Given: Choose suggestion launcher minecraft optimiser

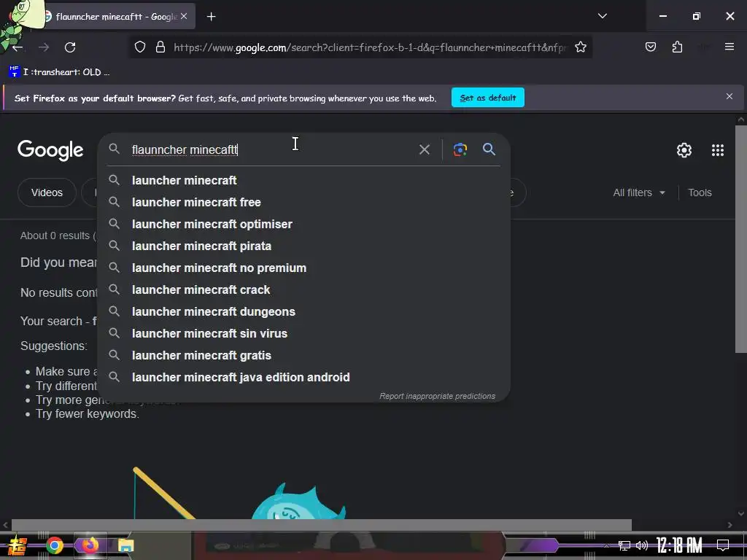Looking at the screenshot, I should coord(303,225).
